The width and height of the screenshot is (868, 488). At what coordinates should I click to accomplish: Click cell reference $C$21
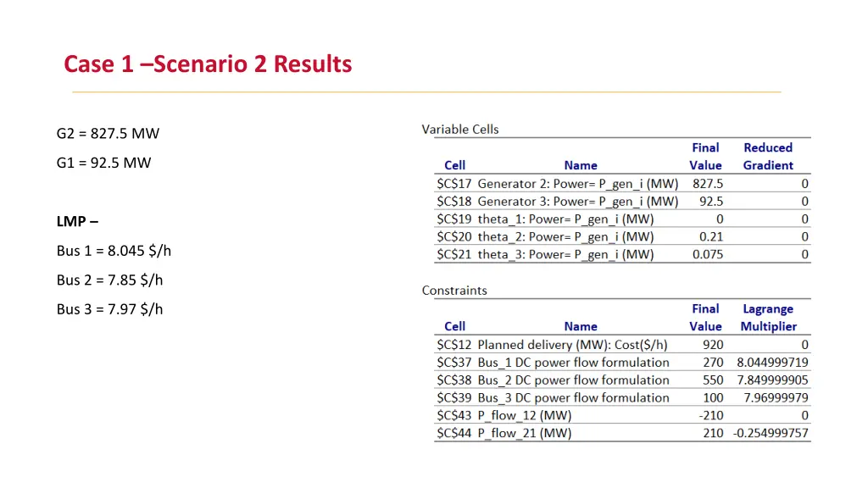click(454, 254)
